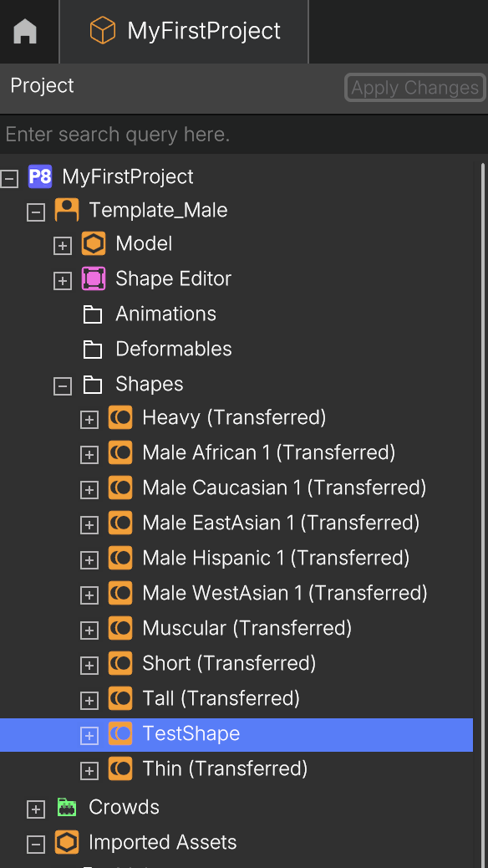Screen dimensions: 488x868
Task: Click the green Crowds icon
Action: click(67, 808)
